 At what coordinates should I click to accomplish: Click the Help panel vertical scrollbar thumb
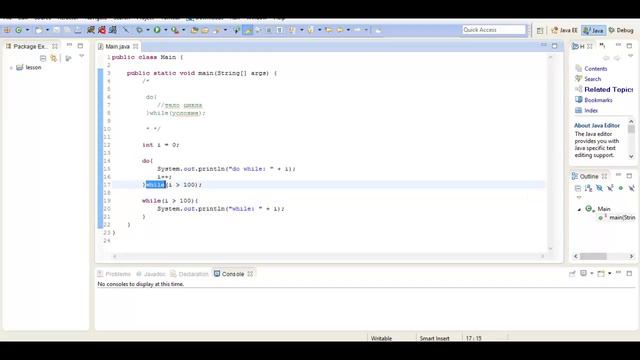(631, 129)
